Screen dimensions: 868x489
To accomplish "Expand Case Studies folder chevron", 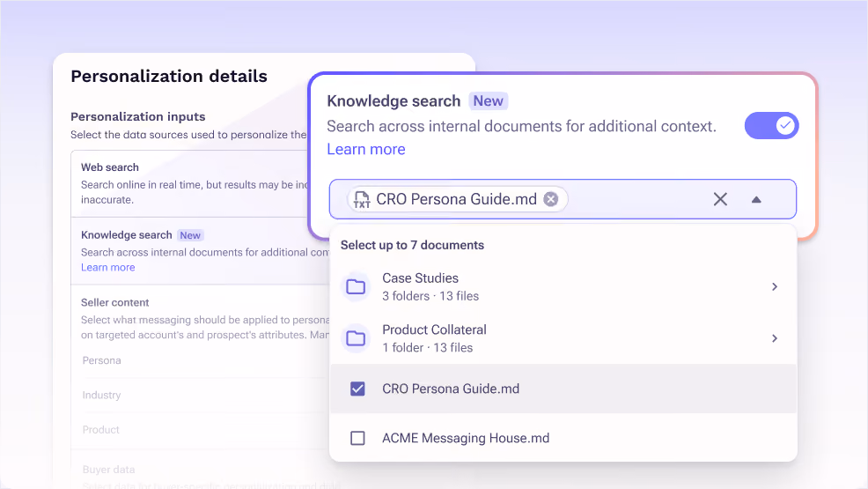I will click(x=775, y=287).
